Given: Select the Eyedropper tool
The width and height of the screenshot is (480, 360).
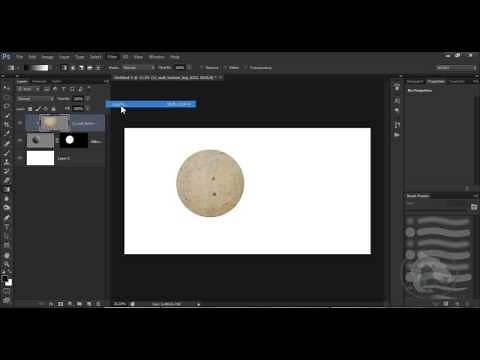Looking at the screenshot, I should point(6,134).
